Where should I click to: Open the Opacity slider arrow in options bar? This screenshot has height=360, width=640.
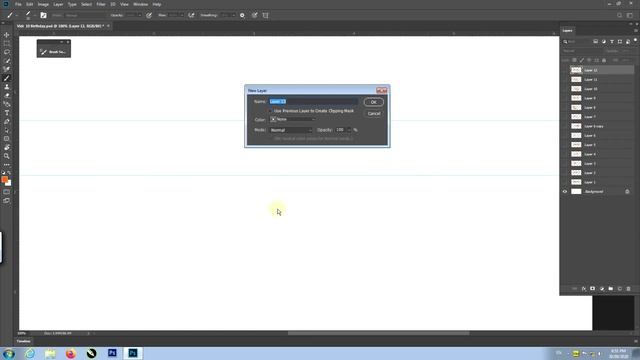point(139,15)
